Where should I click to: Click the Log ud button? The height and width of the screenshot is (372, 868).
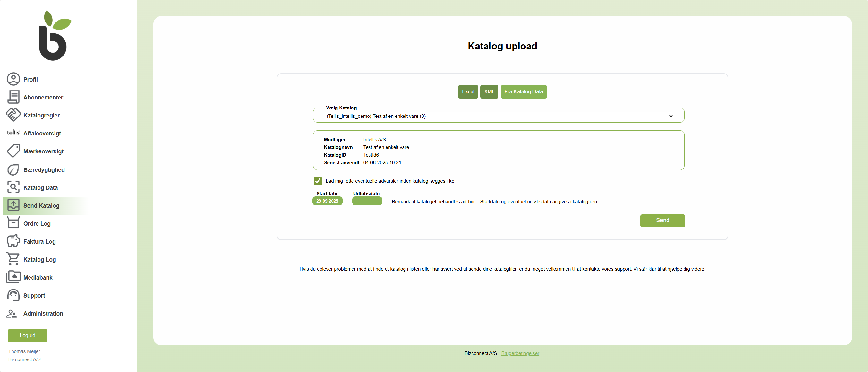click(27, 336)
